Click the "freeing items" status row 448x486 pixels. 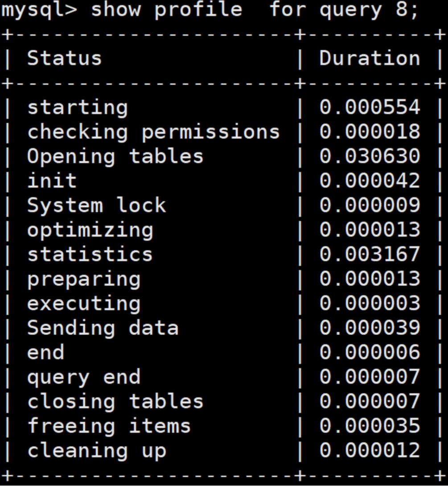pos(109,426)
